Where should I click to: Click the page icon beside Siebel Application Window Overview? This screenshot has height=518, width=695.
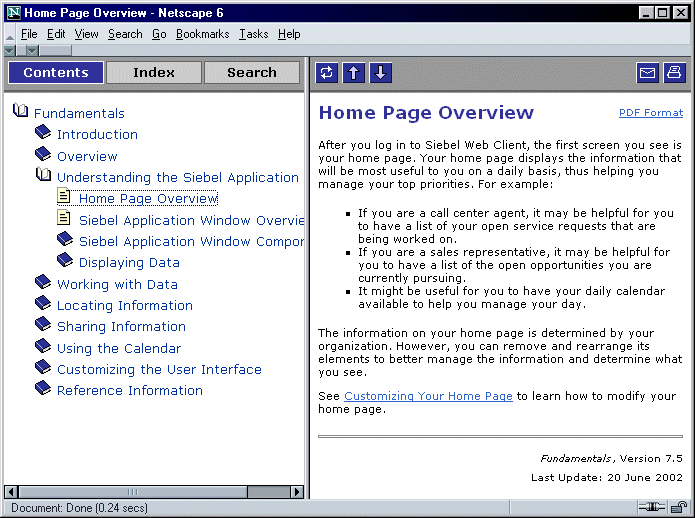point(64,217)
